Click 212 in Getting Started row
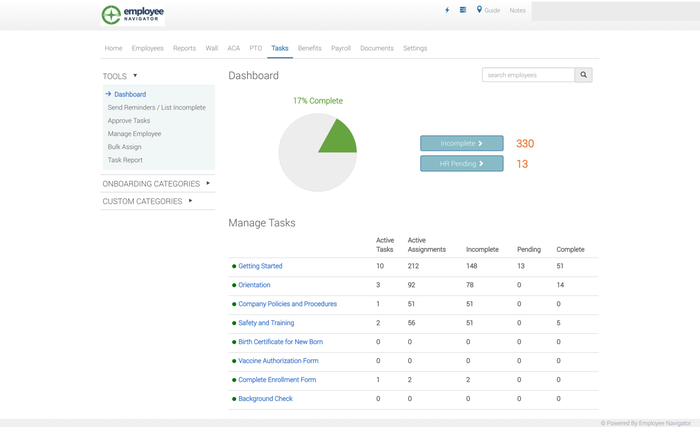700x427 pixels. (413, 266)
